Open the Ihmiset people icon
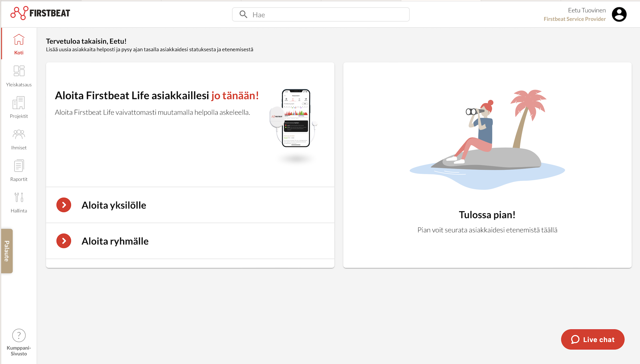640x364 pixels. pyautogui.click(x=19, y=134)
